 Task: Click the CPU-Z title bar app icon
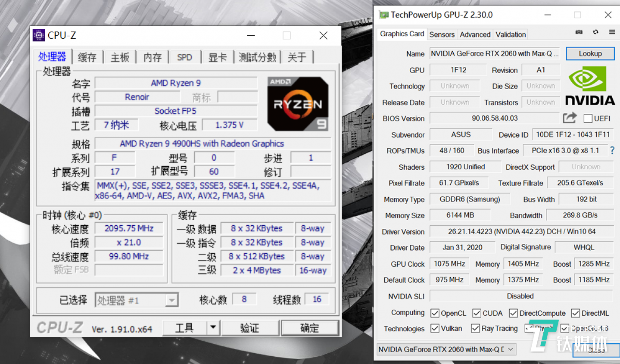pos(39,35)
